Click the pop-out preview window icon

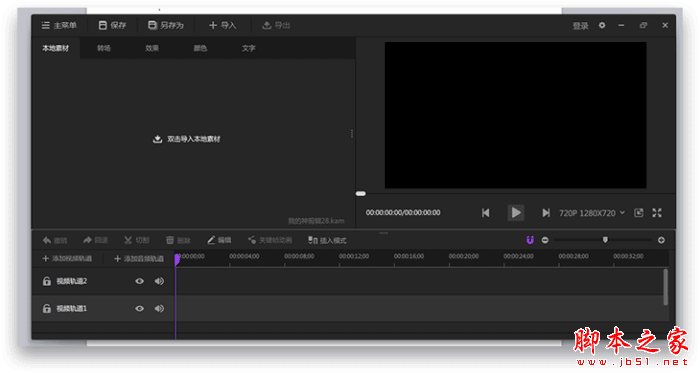(639, 213)
